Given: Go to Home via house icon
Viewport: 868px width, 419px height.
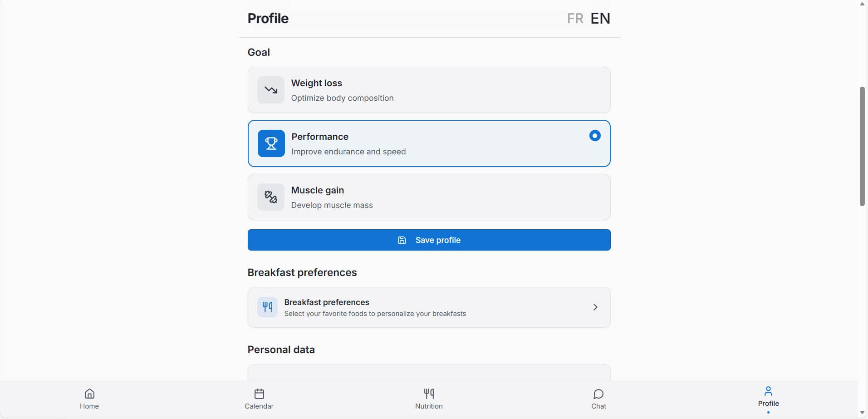Looking at the screenshot, I should click(x=89, y=394).
